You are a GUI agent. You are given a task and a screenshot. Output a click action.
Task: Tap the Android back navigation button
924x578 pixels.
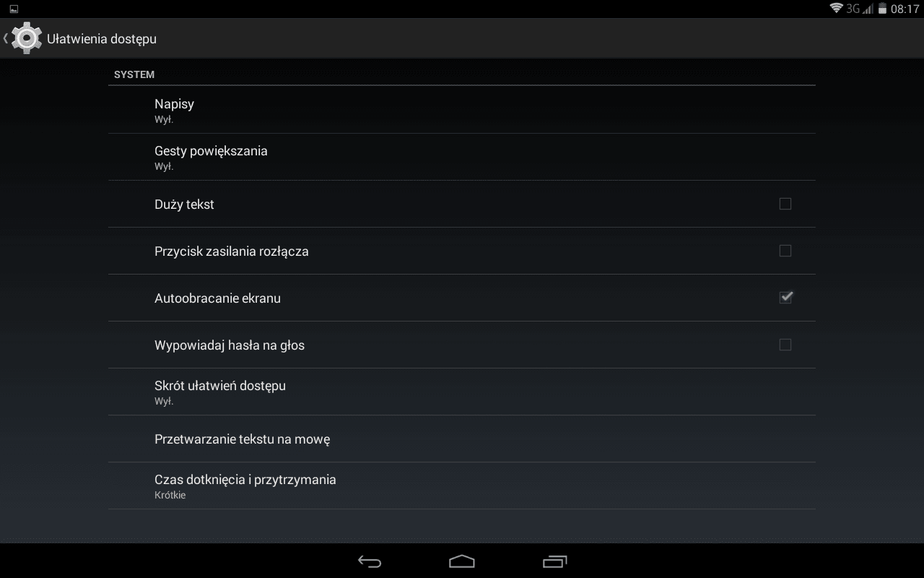tap(370, 561)
